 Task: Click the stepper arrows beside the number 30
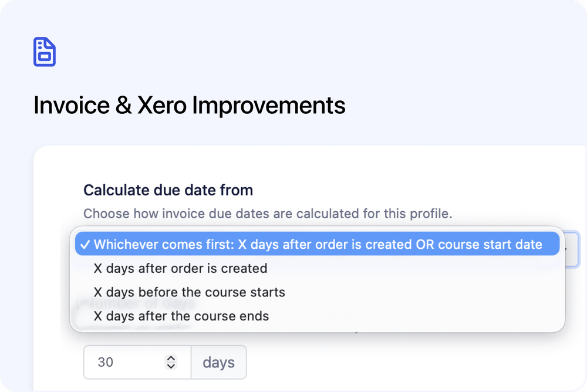171,362
